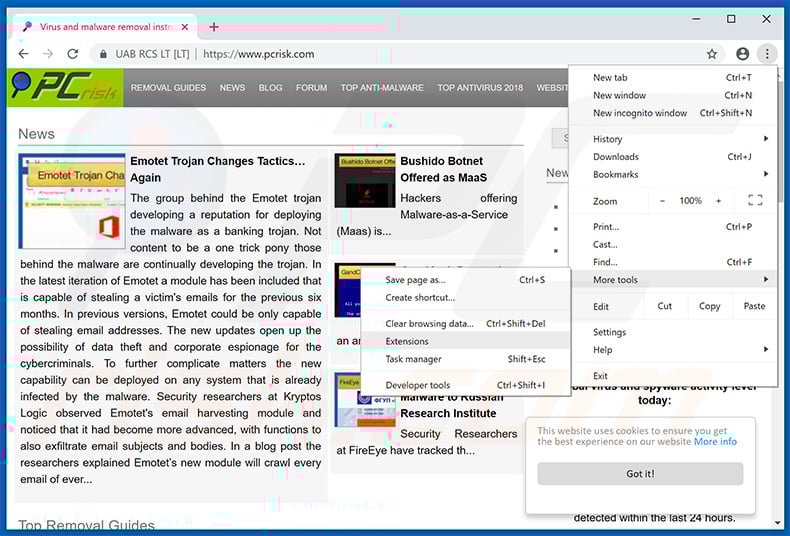Open Settings from the Chrome menu
Viewport: 790px width, 536px height.
pos(673,332)
